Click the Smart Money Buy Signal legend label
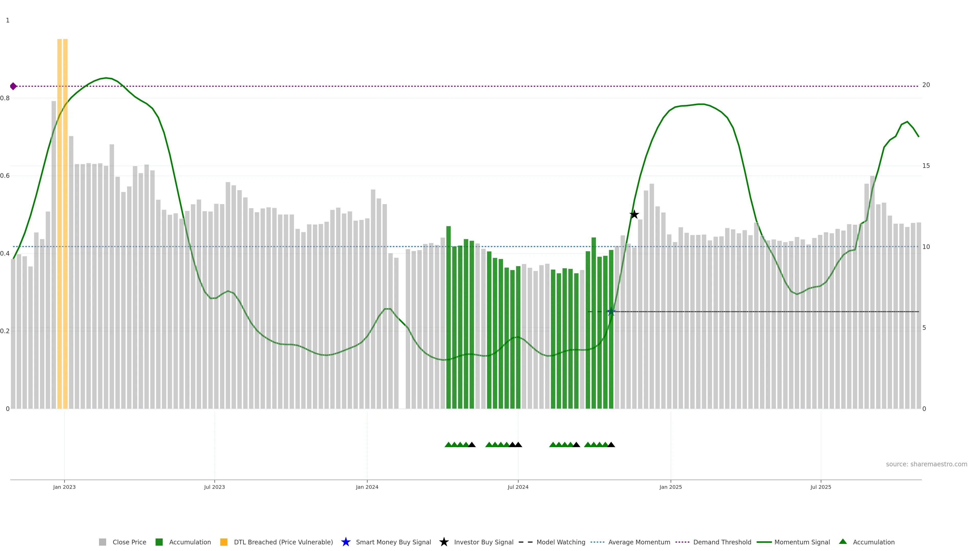The width and height of the screenshot is (980, 551). tap(393, 542)
